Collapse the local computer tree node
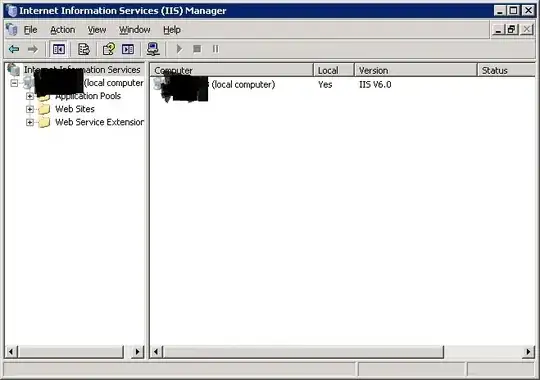 click(x=14, y=83)
